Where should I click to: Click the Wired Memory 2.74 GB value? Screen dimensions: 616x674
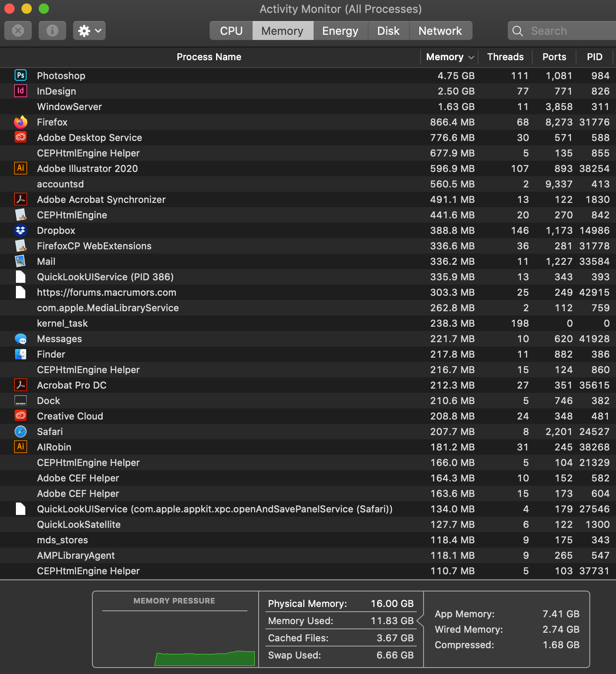click(x=561, y=629)
